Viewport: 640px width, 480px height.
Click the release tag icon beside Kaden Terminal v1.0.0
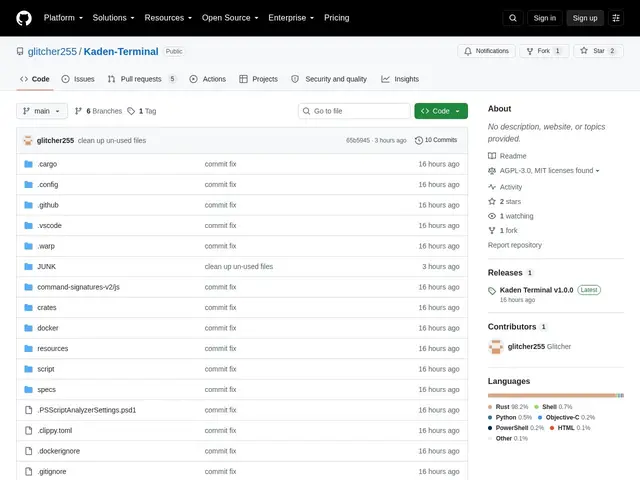click(492, 291)
